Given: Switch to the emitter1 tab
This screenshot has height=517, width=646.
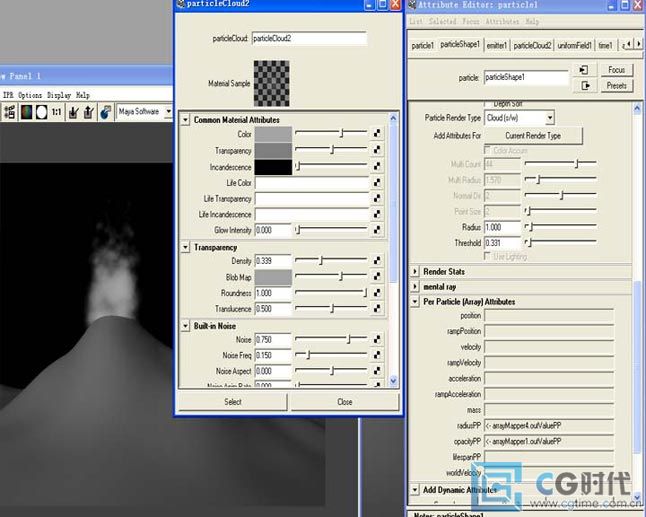Looking at the screenshot, I should click(x=496, y=46).
